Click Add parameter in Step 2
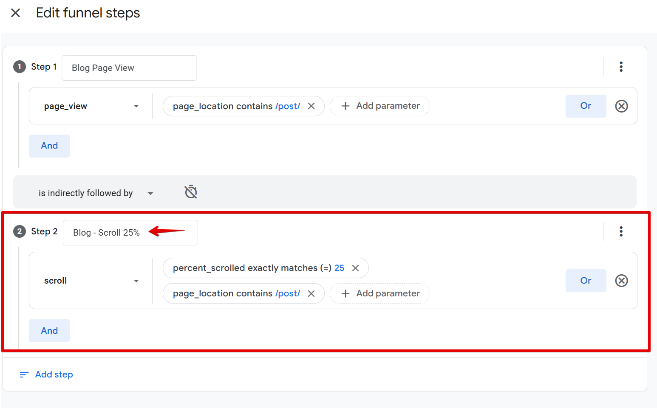657x408 pixels. 380,293
